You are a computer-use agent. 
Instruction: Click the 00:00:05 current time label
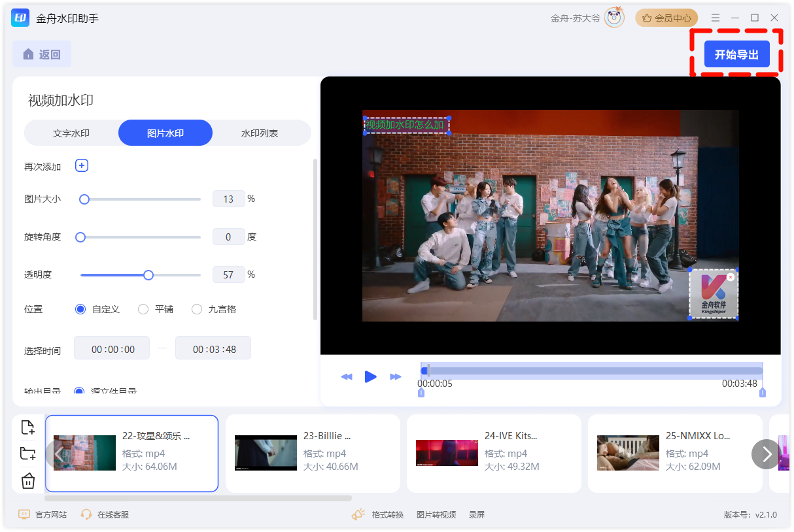pos(435,384)
